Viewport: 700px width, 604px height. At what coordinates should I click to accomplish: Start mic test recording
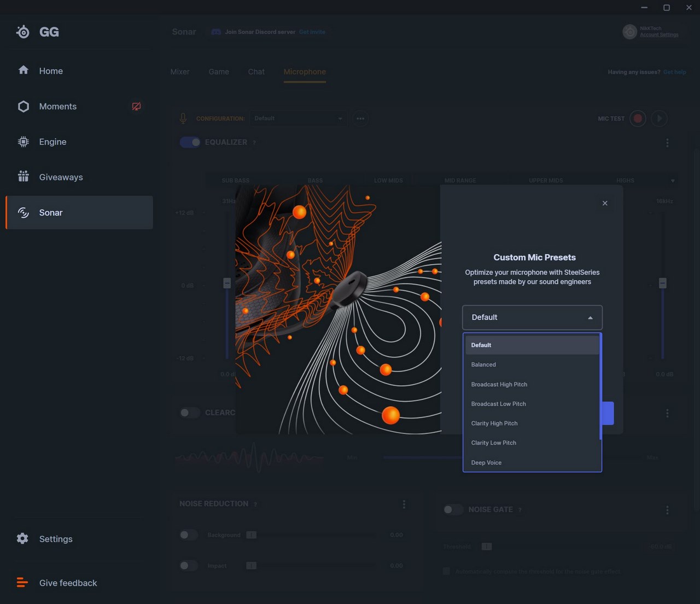638,118
